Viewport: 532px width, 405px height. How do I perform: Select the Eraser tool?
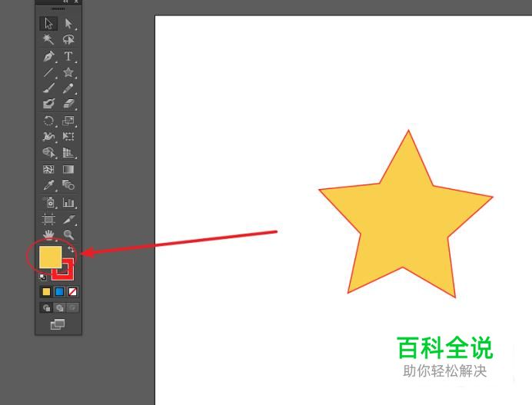[x=68, y=104]
